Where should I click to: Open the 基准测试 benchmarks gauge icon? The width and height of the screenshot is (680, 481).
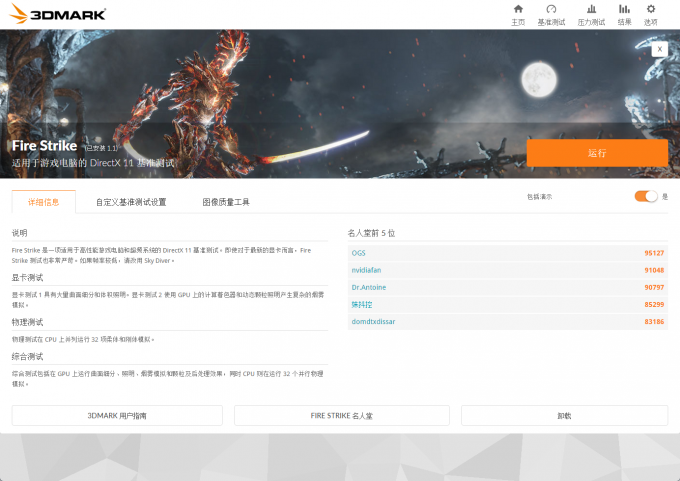click(551, 9)
